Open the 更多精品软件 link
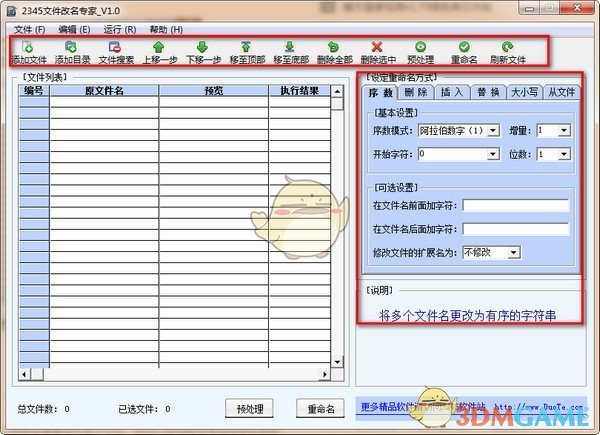The image size is (600, 435). point(471,407)
